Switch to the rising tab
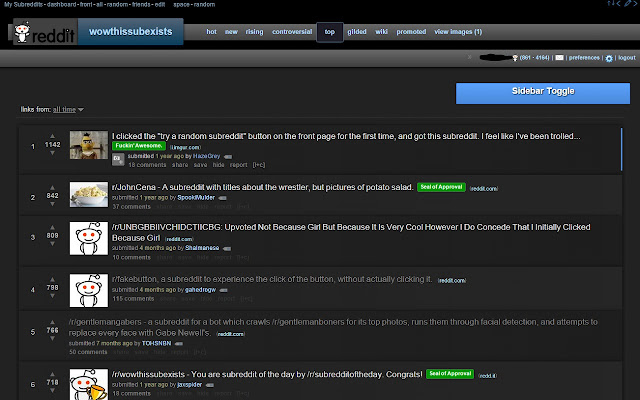640x400 pixels. tap(254, 32)
